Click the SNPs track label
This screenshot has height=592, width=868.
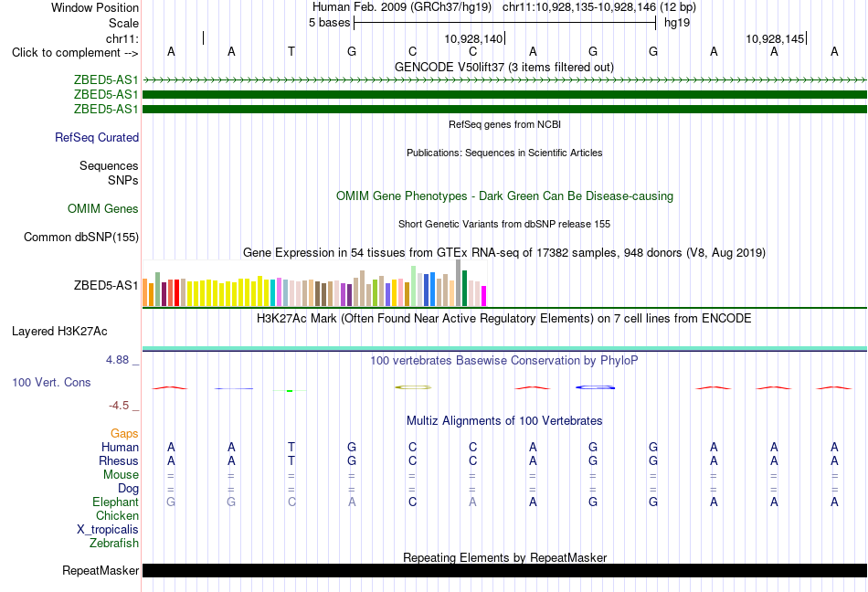[123, 180]
